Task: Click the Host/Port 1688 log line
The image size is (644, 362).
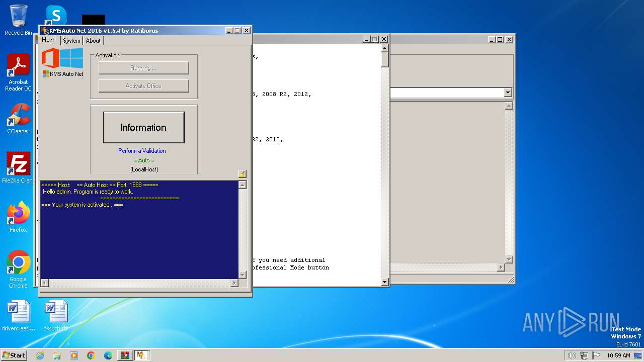Action: tap(100, 185)
